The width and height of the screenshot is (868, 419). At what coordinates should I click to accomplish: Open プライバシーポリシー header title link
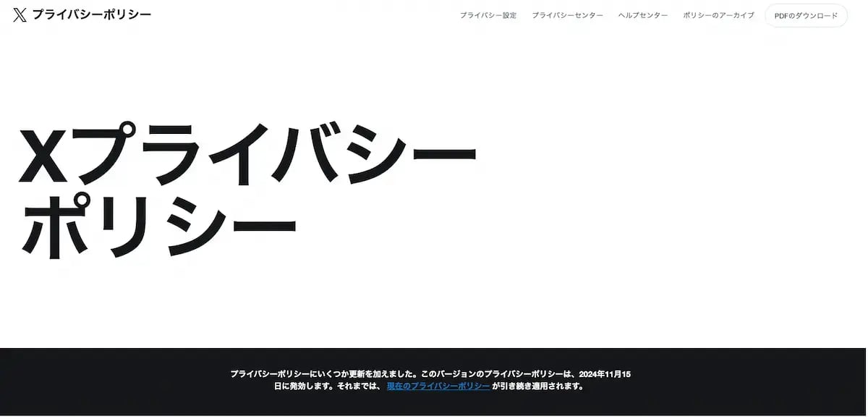click(92, 15)
